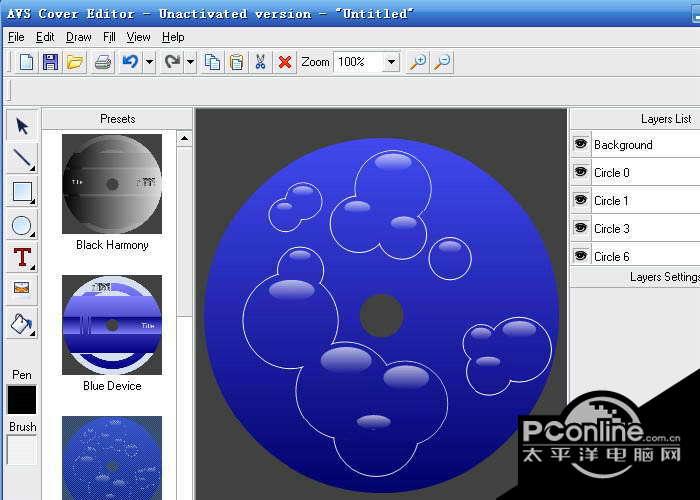Select the Paint bucket fill tool
Image resolution: width=700 pixels, height=500 pixels.
pyautogui.click(x=22, y=323)
